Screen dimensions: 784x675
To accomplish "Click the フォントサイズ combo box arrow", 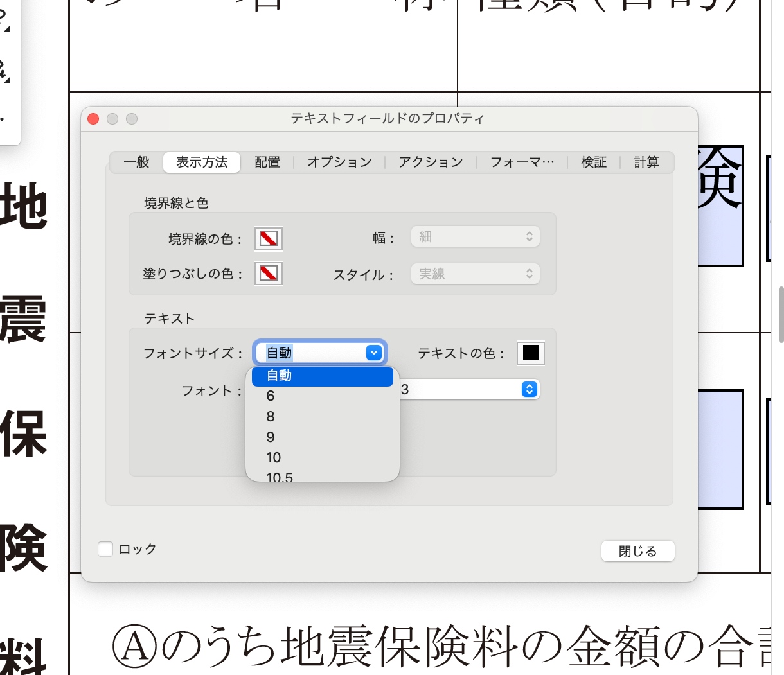I will coord(374,353).
